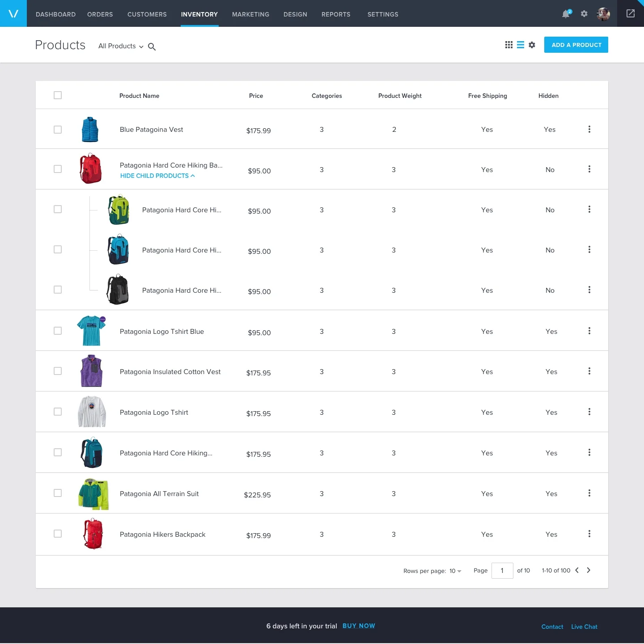Go to previous page arrow
This screenshot has height=644, width=644.
(577, 570)
